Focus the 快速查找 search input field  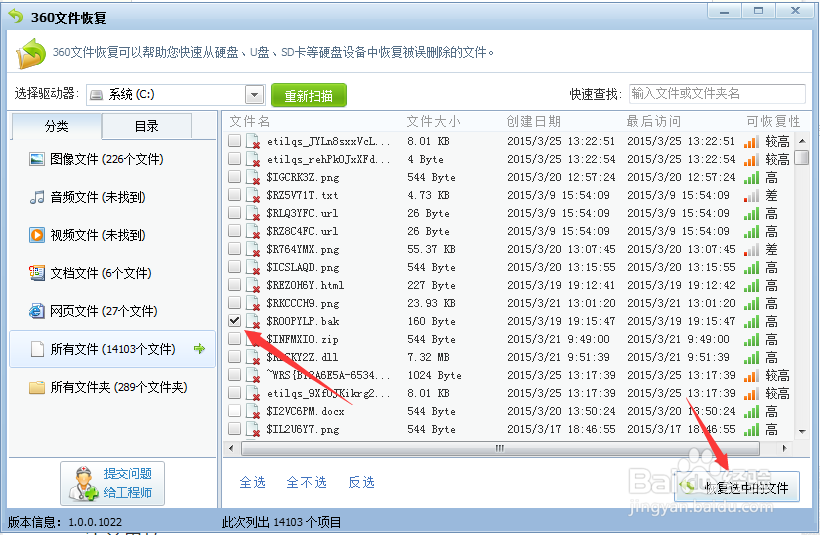coord(717,94)
